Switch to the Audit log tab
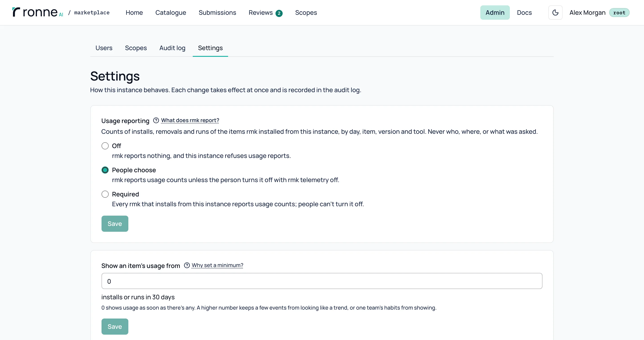The width and height of the screenshot is (644, 340). pyautogui.click(x=172, y=48)
